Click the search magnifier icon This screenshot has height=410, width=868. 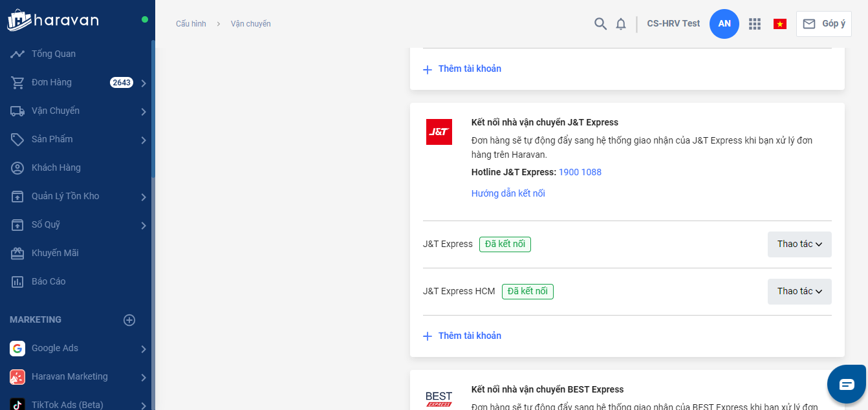pyautogui.click(x=600, y=24)
